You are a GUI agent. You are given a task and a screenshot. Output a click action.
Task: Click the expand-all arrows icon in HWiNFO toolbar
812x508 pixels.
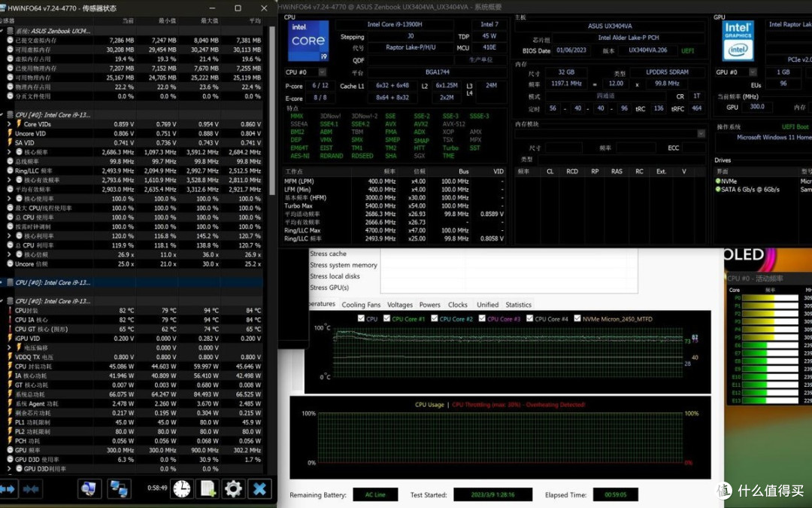[x=8, y=489]
